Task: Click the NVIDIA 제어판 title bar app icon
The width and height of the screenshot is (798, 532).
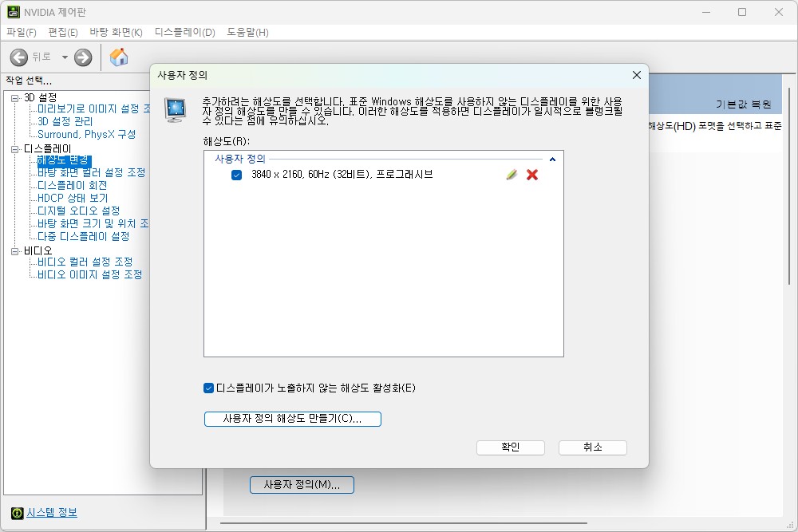Action: pos(14,12)
